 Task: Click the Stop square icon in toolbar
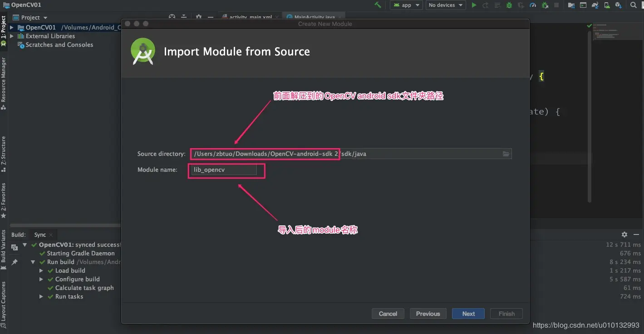(x=556, y=5)
